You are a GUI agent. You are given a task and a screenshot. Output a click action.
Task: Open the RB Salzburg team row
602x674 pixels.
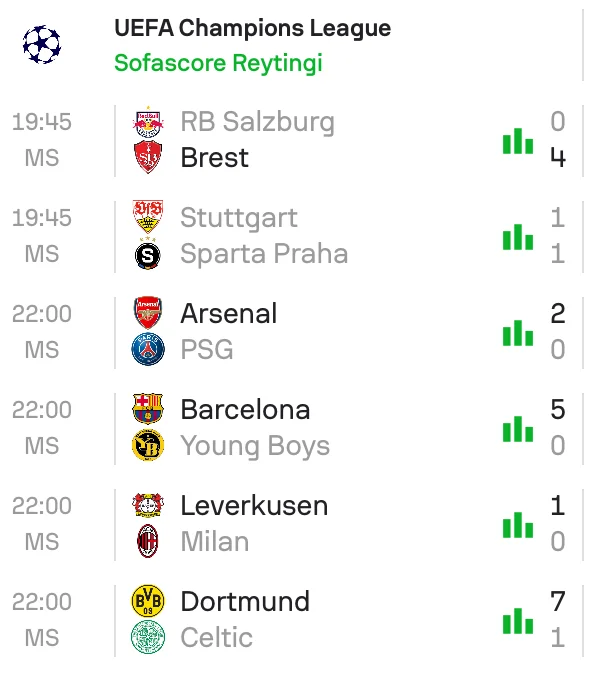click(x=257, y=122)
